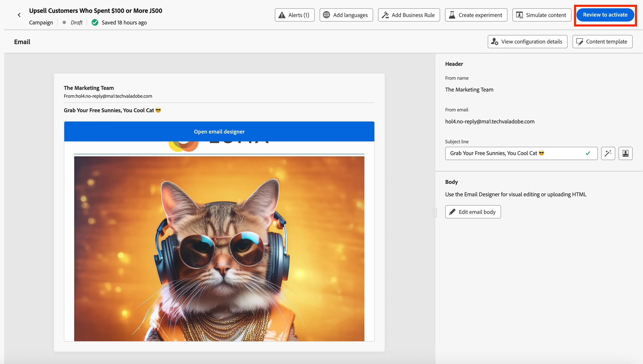Screen dimensions: 643x364
Task: Click Edit email body button
Action: (473, 212)
